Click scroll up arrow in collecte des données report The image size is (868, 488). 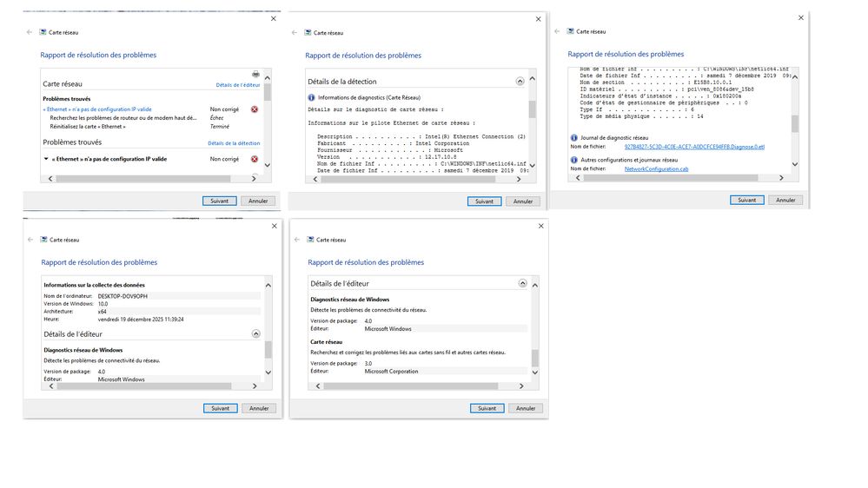point(268,286)
